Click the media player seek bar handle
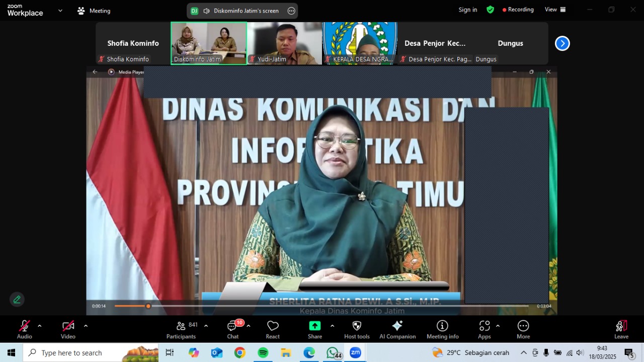 148,306
